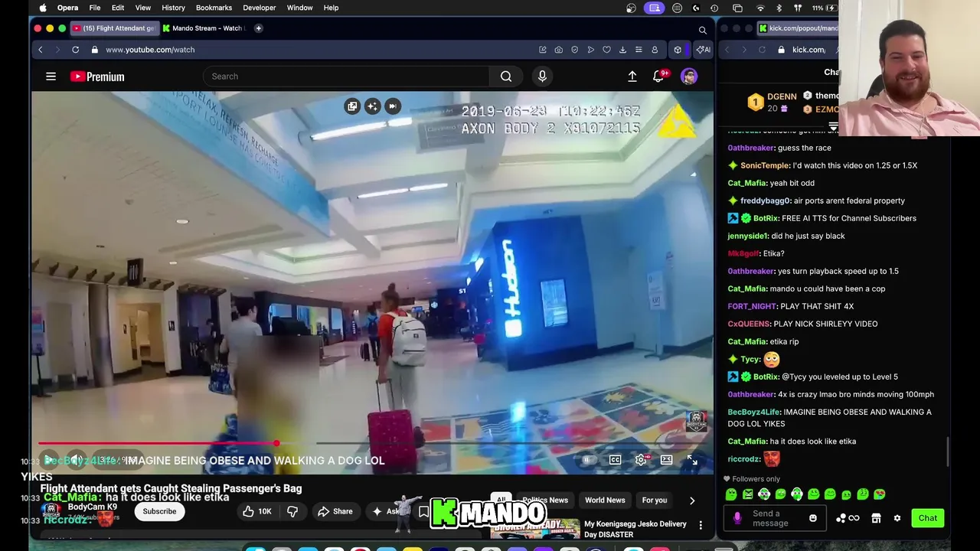The height and width of the screenshot is (551, 980).
Task: Open a new Opera tab with plus button
Action: pos(259,28)
